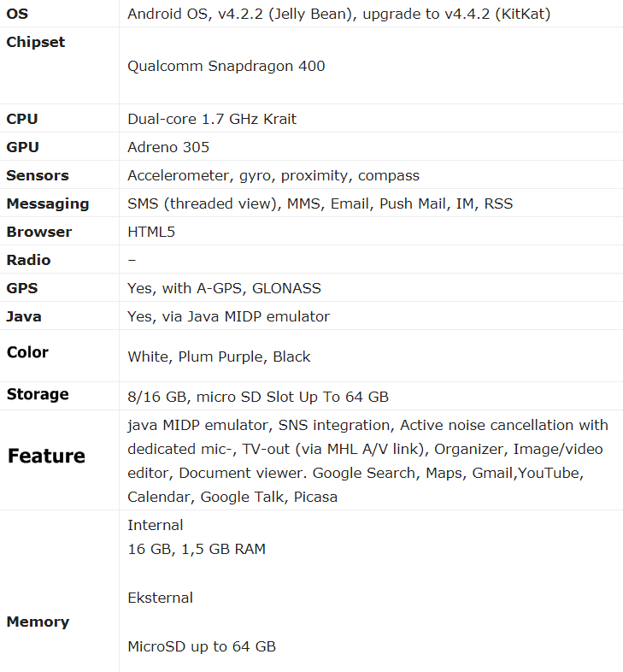The width and height of the screenshot is (623, 672).
Task: Click the Android OS version text
Action: (339, 15)
